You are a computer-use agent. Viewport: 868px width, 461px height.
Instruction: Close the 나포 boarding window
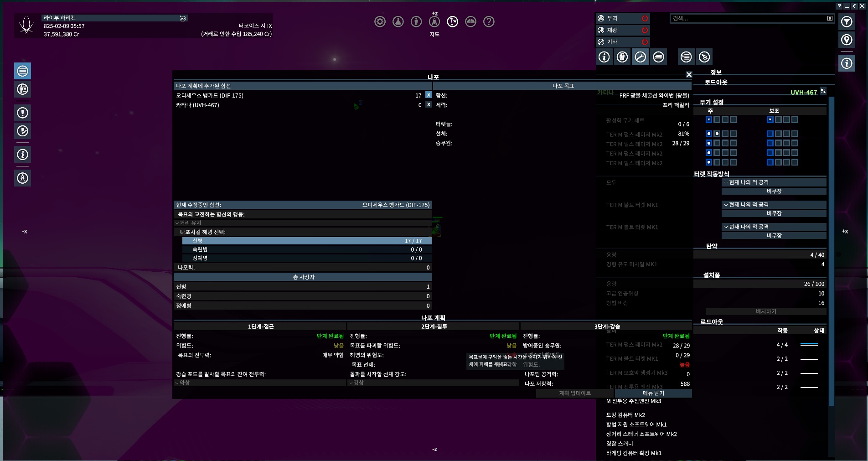pyautogui.click(x=689, y=74)
